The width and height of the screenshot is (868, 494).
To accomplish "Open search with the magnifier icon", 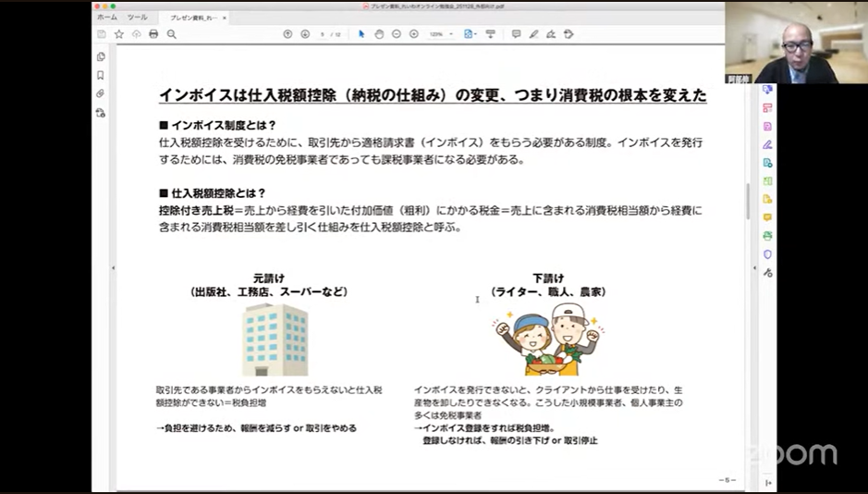I will (x=172, y=34).
